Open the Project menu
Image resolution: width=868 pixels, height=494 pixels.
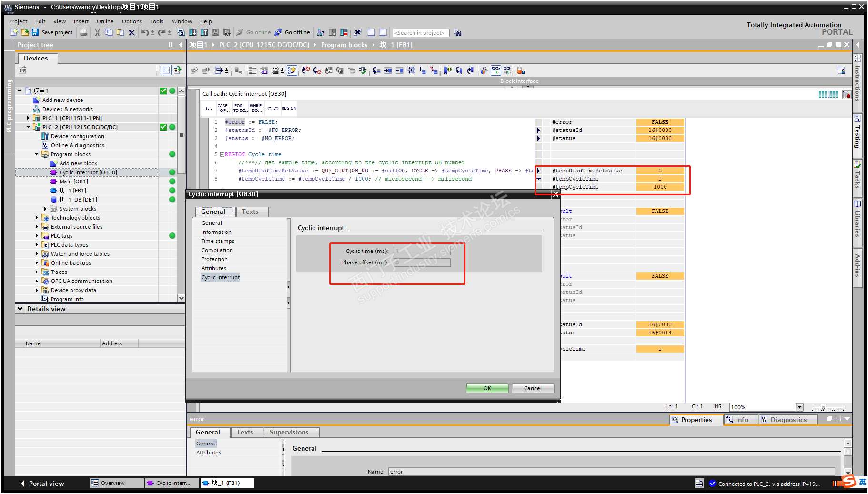pyautogui.click(x=18, y=21)
